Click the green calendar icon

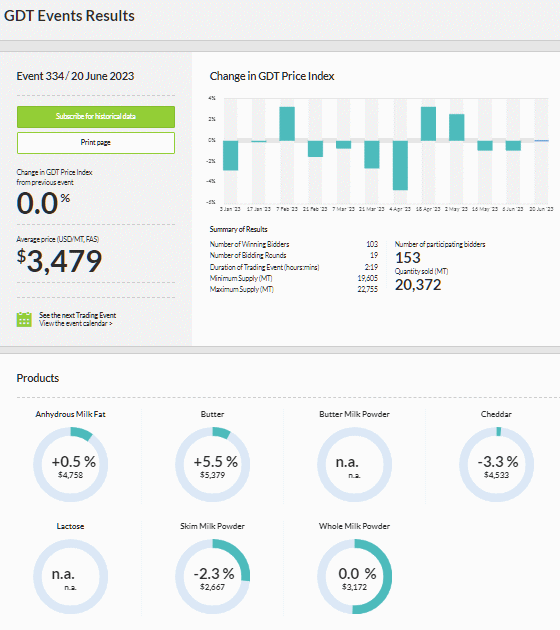coord(24,319)
